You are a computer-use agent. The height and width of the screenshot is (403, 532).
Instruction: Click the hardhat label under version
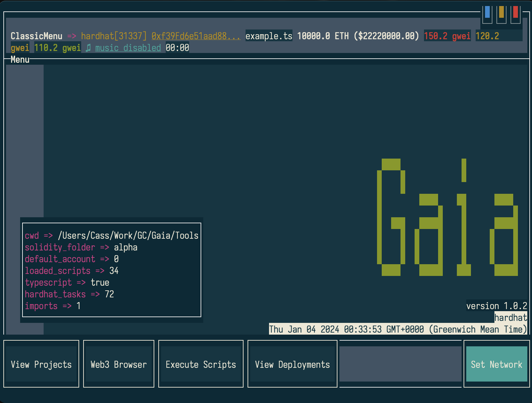tap(511, 318)
